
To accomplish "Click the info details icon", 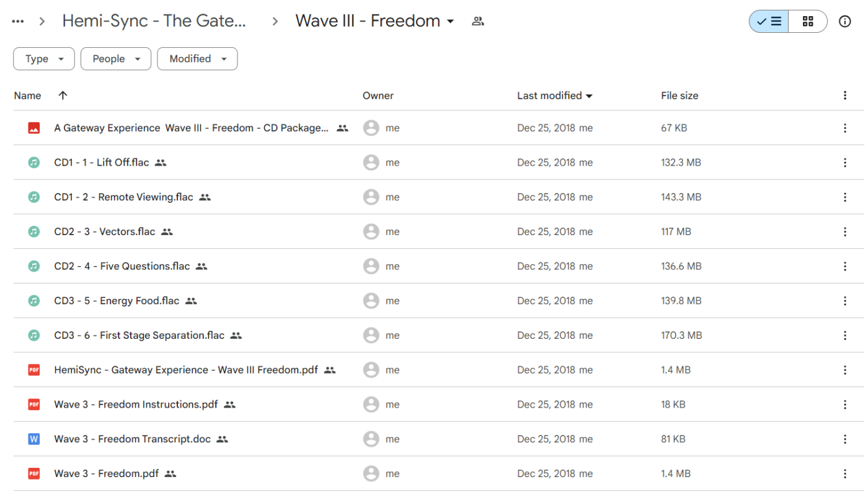I will point(844,22).
